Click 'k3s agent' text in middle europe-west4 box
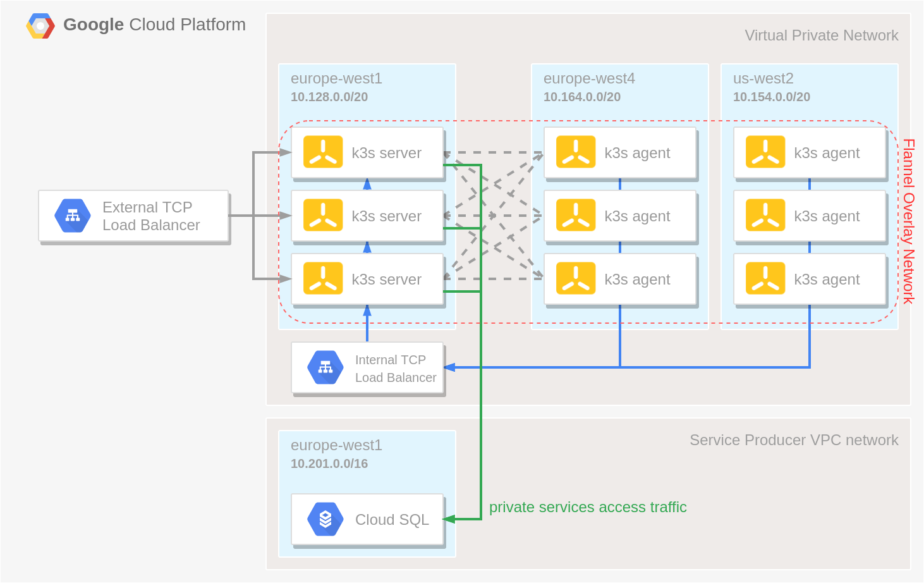Image resolution: width=924 pixels, height=583 pixels. 637,216
